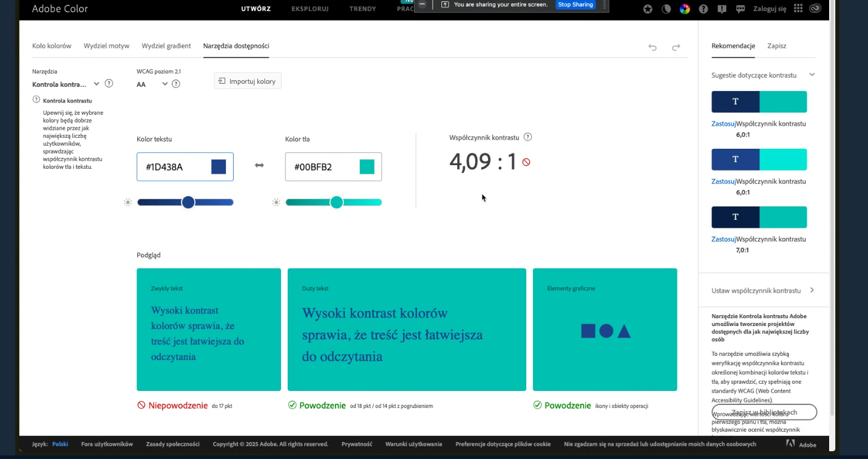Open Fora użytkowników footer link
The height and width of the screenshot is (459, 868).
(107, 444)
